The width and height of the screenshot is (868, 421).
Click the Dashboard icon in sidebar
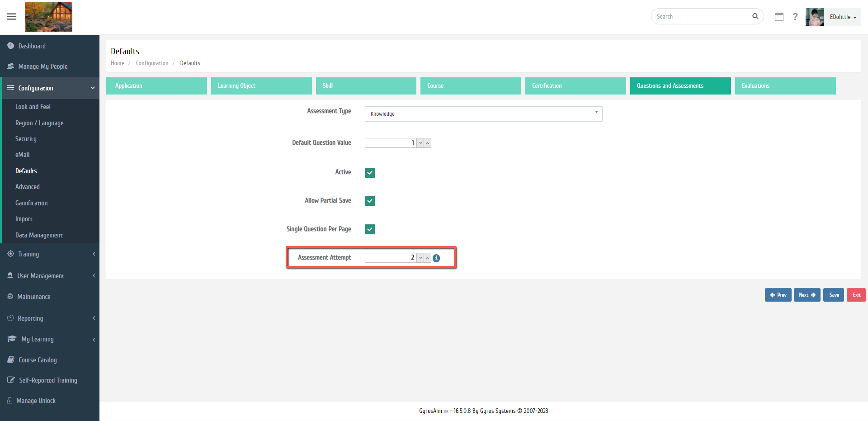point(10,46)
